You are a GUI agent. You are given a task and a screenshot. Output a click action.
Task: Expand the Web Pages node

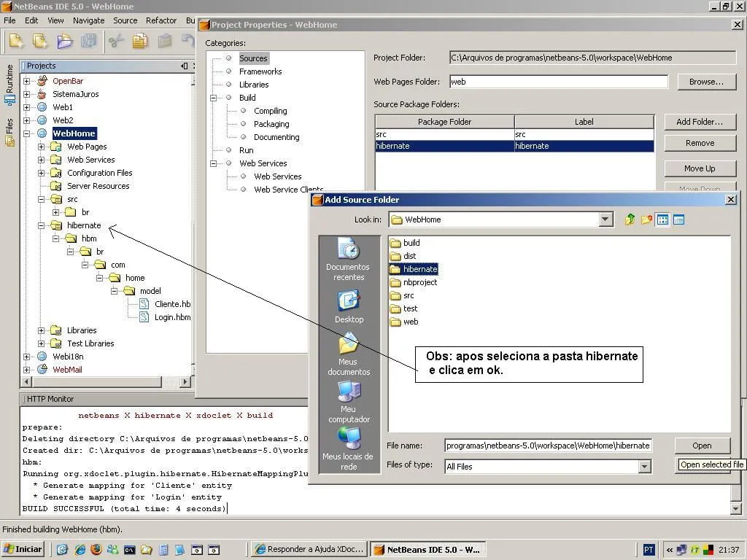pos(41,147)
